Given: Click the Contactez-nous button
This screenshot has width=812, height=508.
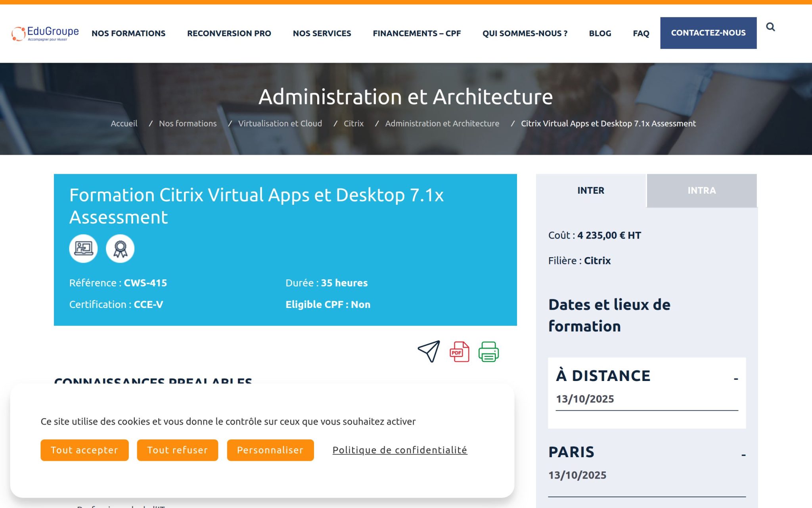Looking at the screenshot, I should tap(708, 33).
